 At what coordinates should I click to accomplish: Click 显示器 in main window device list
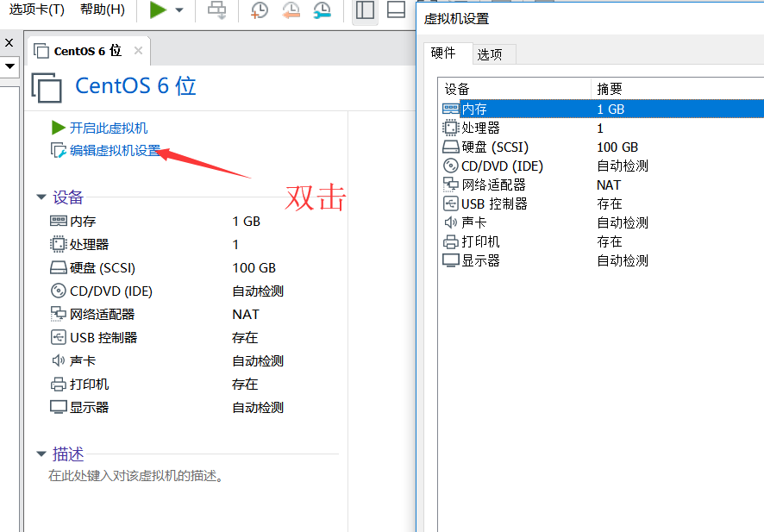(x=89, y=408)
